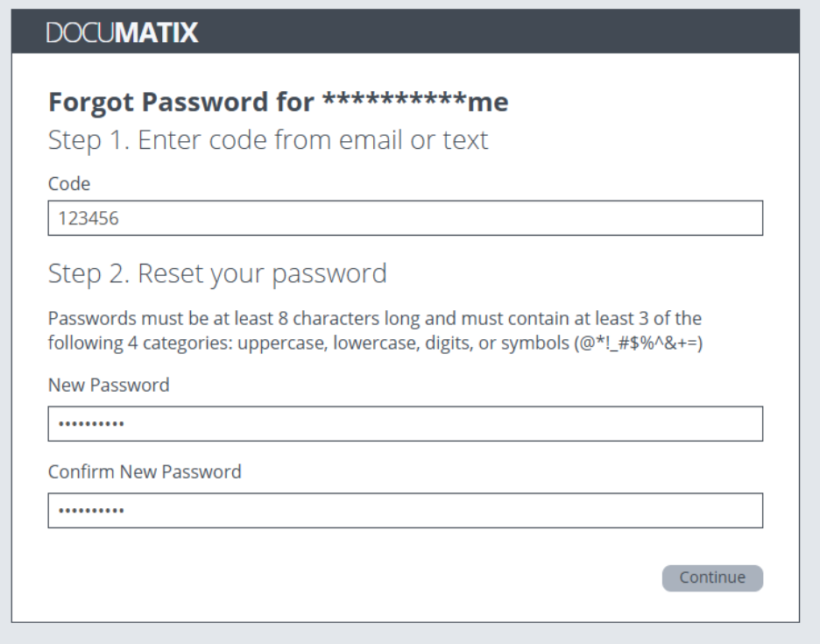This screenshot has width=820, height=644.
Task: Click the DOCUMATIX logo in header
Action: pos(123,33)
